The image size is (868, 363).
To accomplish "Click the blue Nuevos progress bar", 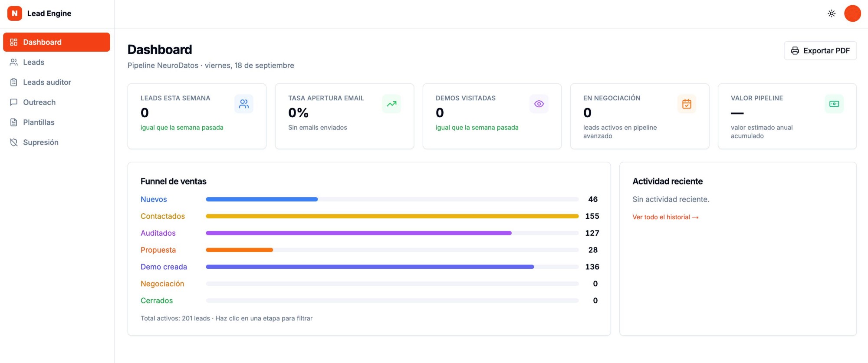I will tap(262, 199).
